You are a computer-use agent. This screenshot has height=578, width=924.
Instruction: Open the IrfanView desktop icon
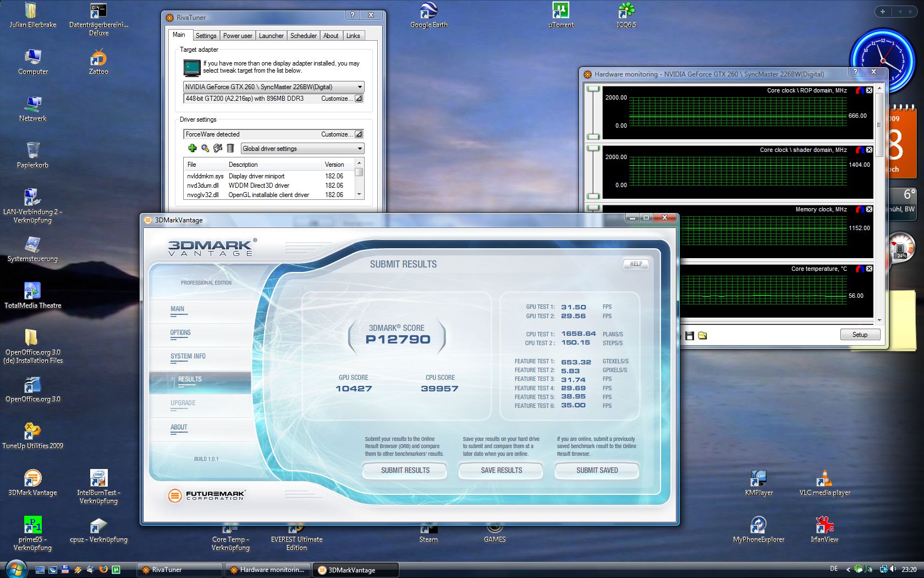pos(824,530)
